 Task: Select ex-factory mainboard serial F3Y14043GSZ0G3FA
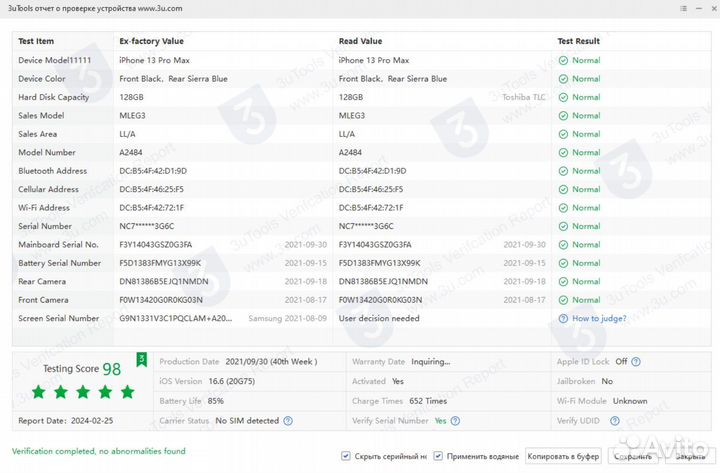tap(156, 245)
